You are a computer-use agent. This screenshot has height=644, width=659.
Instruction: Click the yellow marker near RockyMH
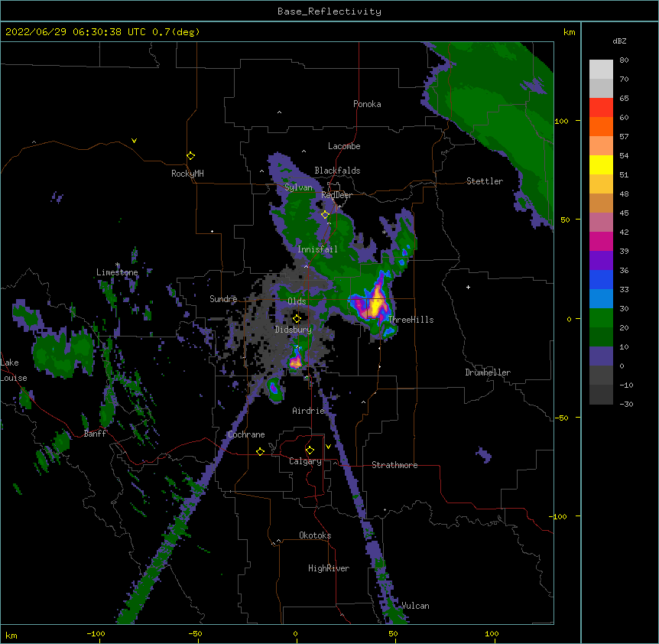(191, 156)
